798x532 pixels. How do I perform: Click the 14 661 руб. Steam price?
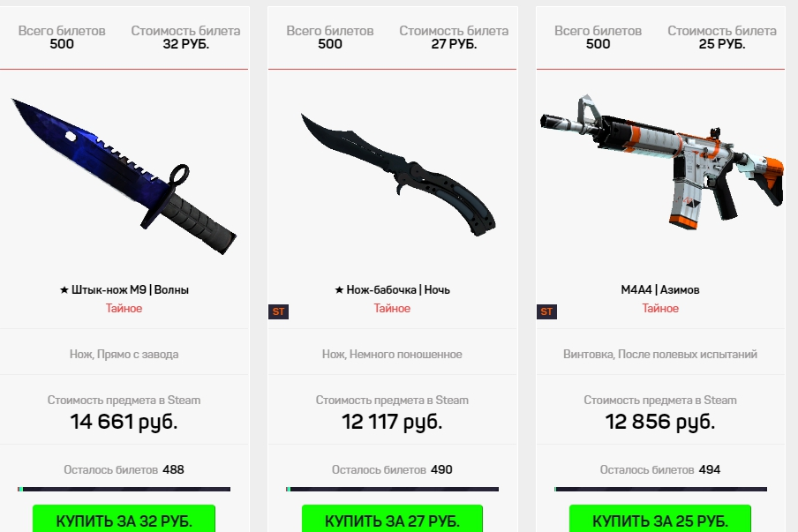tap(124, 422)
